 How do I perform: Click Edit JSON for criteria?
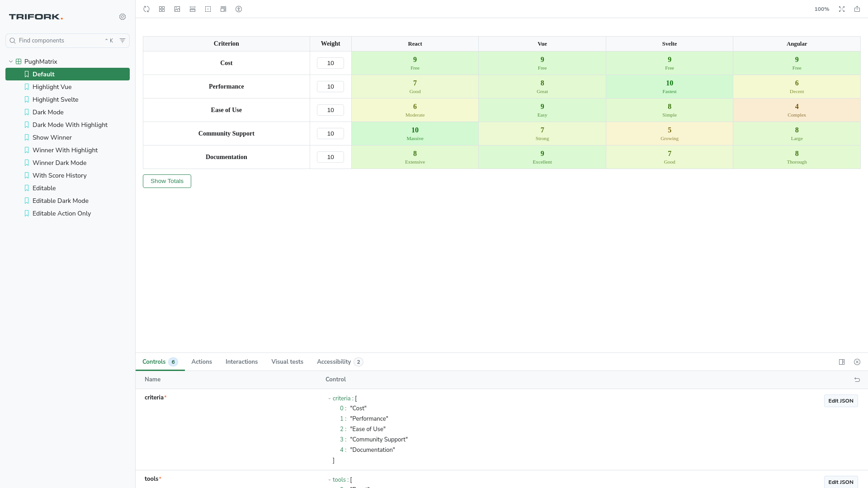[840, 401]
